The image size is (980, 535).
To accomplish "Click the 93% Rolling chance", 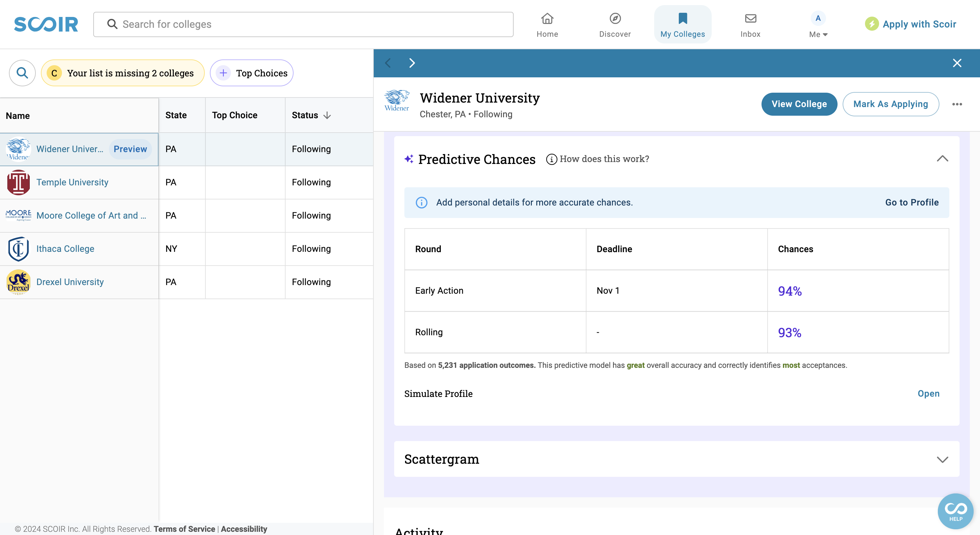I will tap(790, 333).
